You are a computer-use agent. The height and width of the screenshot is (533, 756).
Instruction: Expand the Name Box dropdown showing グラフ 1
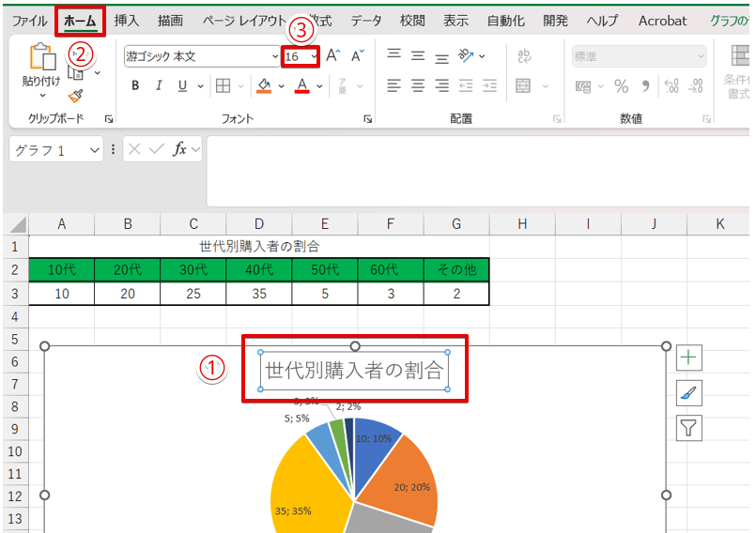tap(94, 150)
